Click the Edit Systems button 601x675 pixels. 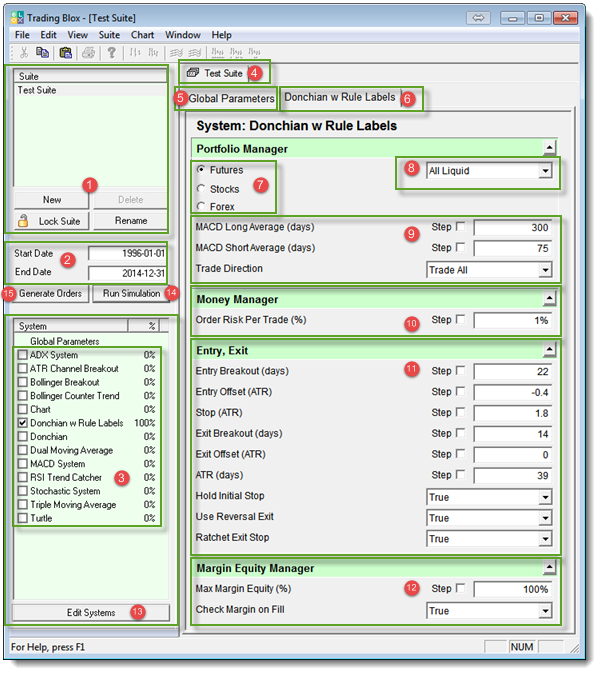pyautogui.click(x=91, y=613)
